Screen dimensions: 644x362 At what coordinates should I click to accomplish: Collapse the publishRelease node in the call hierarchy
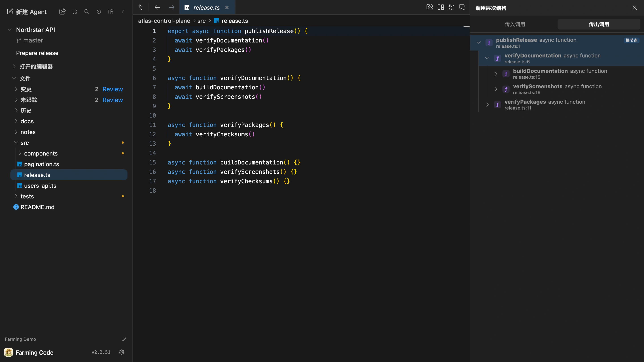[479, 43]
